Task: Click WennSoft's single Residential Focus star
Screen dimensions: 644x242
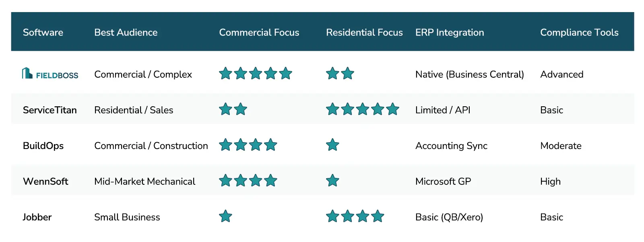Action: tap(332, 180)
